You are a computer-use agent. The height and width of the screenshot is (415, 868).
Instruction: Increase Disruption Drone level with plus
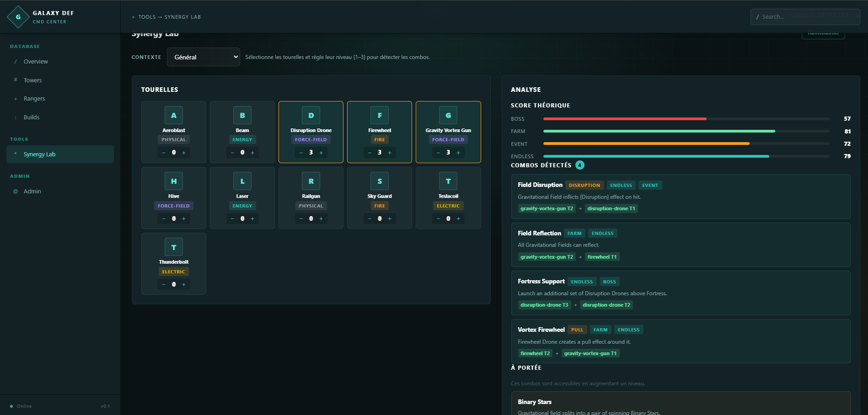321,153
